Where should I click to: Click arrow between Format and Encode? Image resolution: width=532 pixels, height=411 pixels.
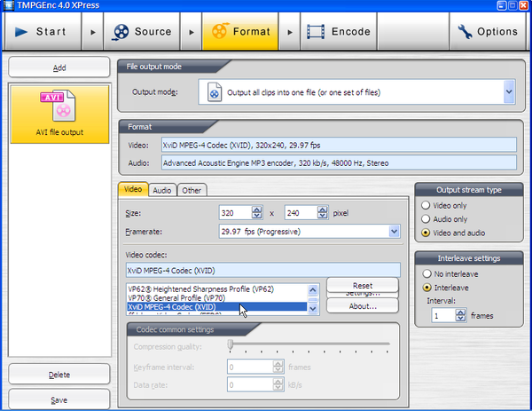[289, 32]
